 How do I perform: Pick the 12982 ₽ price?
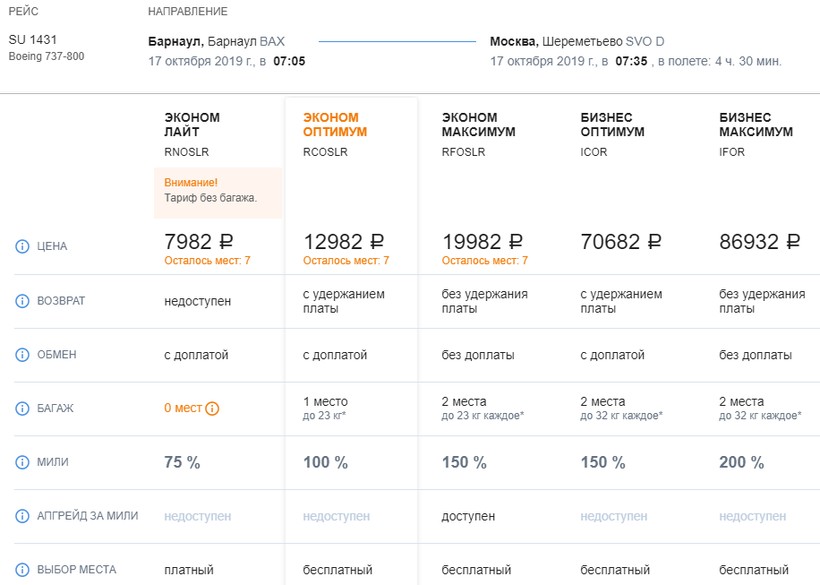[x=344, y=242]
